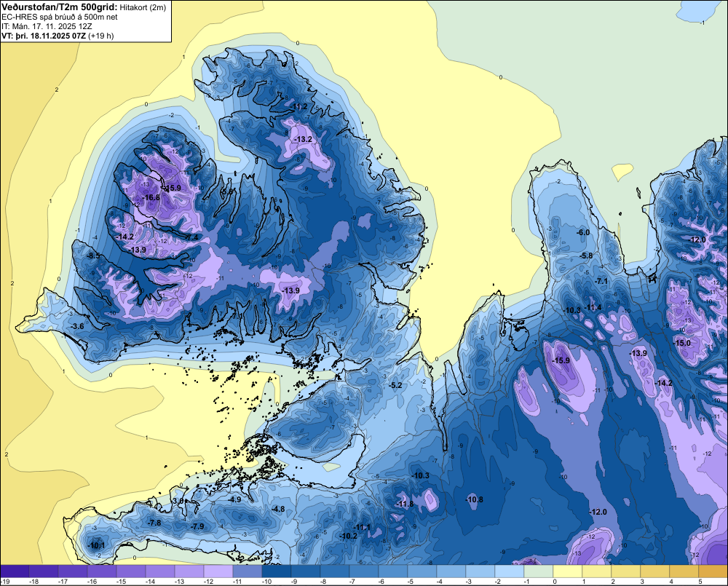Click the -10.2 temperature label

pyautogui.click(x=348, y=536)
